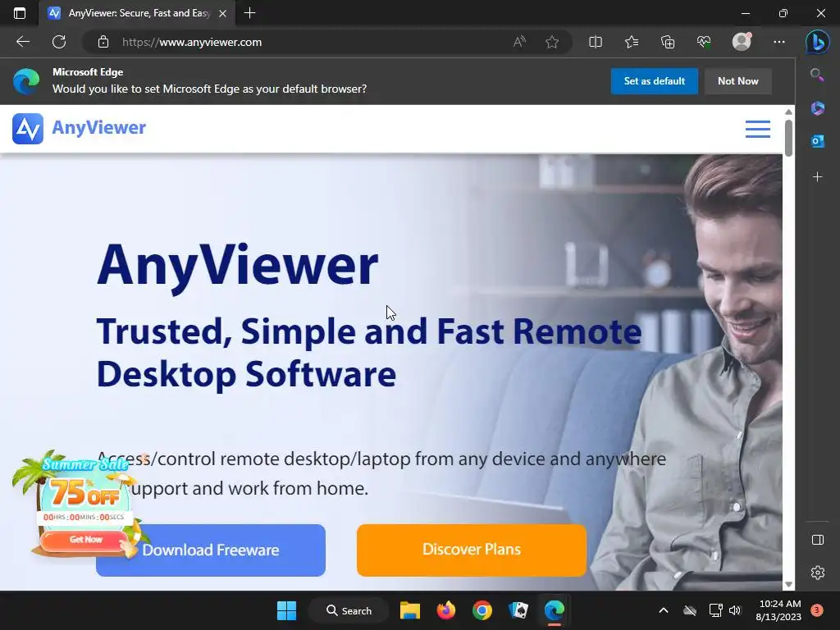The image size is (840, 630).
Task: Open Solitaire app from taskbar
Action: tap(518, 610)
